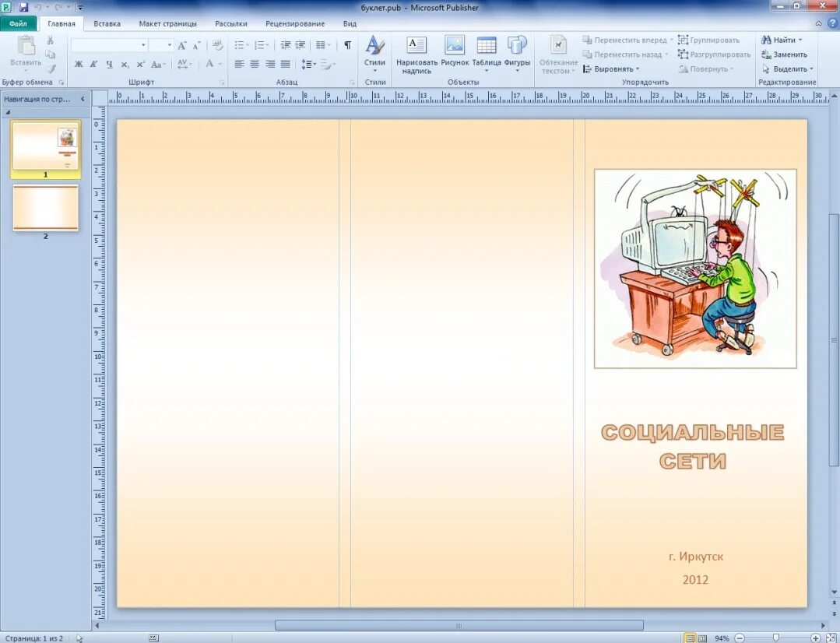
Task: Click Нарисовать надпись text box tool
Action: pos(416,54)
